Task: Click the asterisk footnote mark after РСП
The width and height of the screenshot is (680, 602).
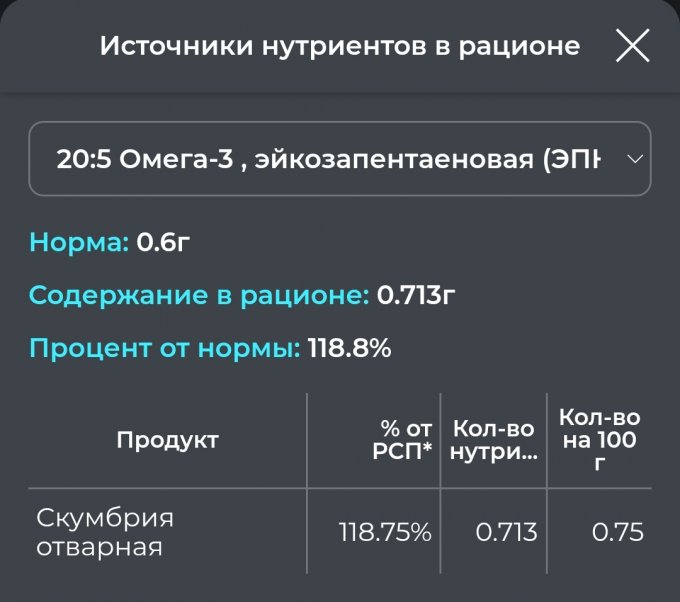Action: point(427,449)
